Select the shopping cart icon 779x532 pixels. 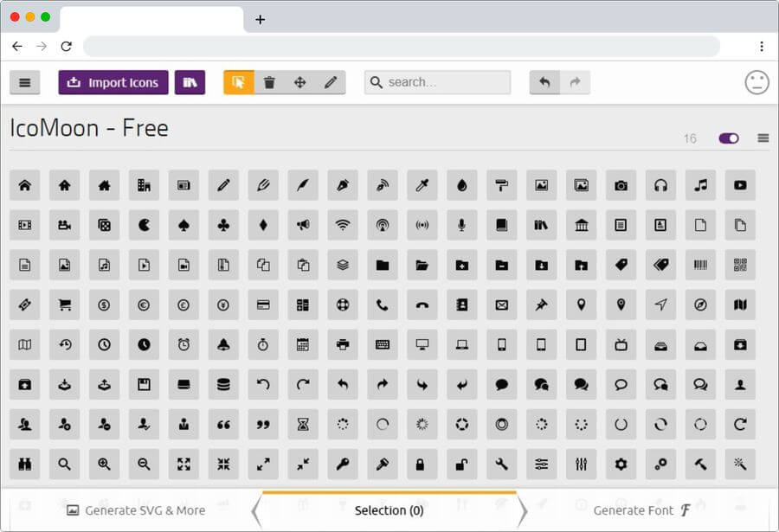pos(65,304)
